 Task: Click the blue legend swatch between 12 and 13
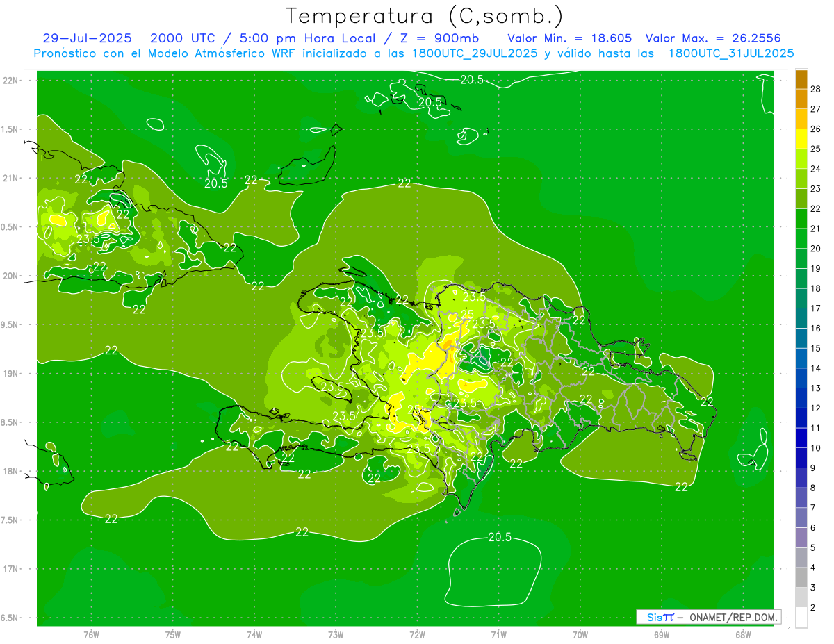pyautogui.click(x=801, y=398)
